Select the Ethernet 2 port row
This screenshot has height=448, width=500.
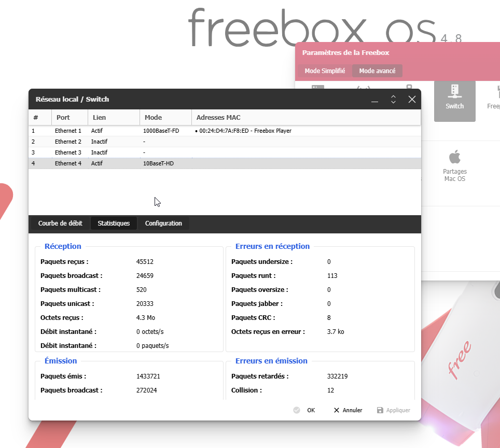click(68, 142)
